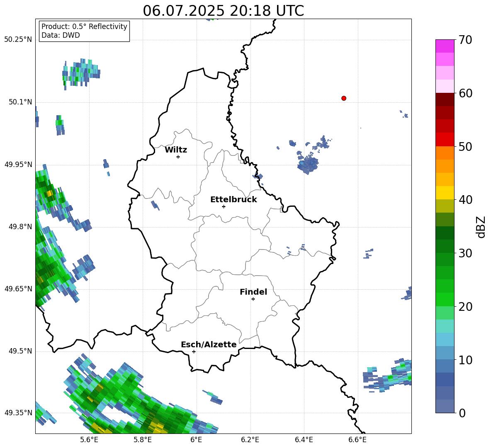
Task: Click the 5.6°E longitude label
Action: 89,440
